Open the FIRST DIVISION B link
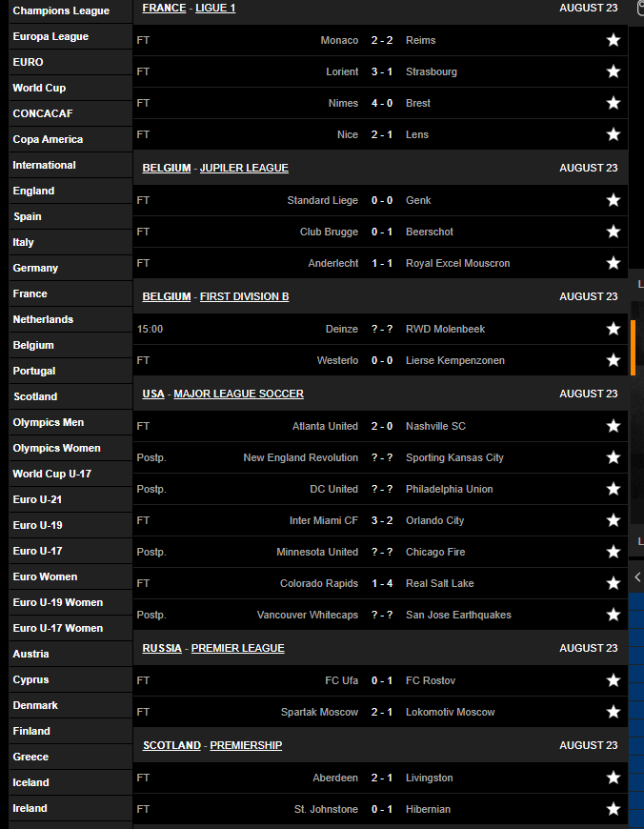644x829 pixels. (x=244, y=296)
